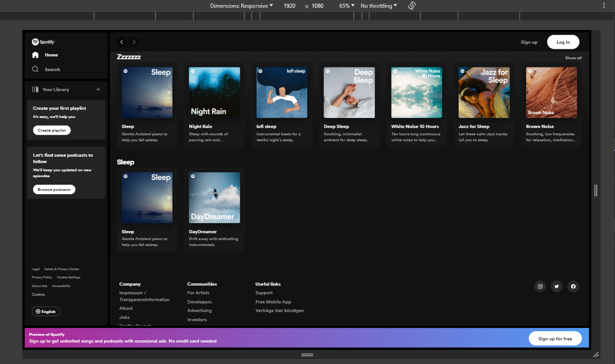The height and width of the screenshot is (364, 615).
Task: Click the Spotify logo in sidebar
Action: 43,42
